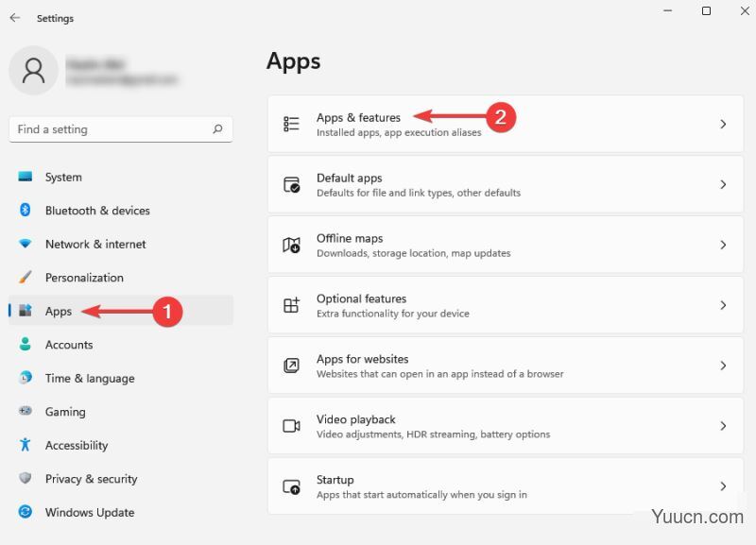Open Time & language
This screenshot has width=756, height=545.
[x=121, y=378]
